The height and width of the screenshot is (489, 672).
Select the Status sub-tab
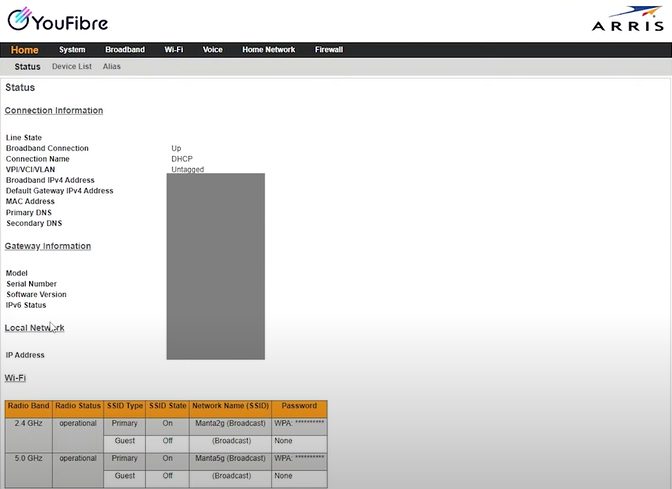[28, 67]
